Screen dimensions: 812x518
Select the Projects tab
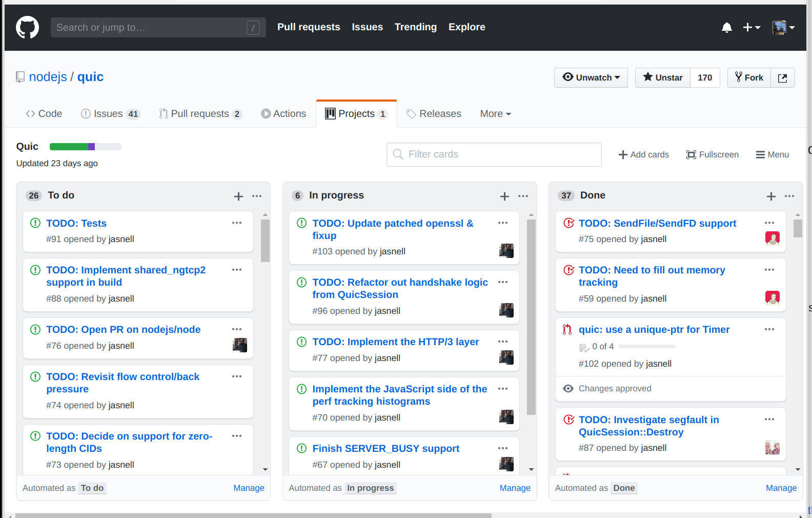click(357, 114)
